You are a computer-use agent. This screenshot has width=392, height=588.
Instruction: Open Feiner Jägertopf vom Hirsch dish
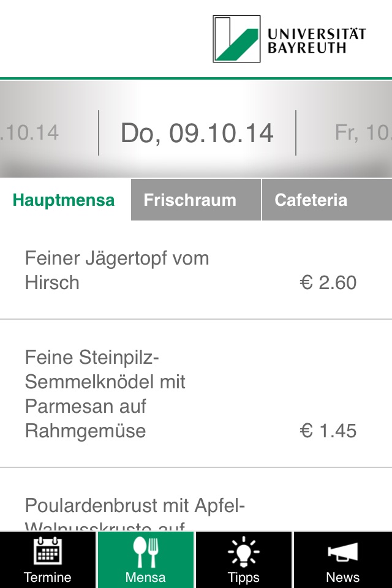pyautogui.click(x=117, y=270)
